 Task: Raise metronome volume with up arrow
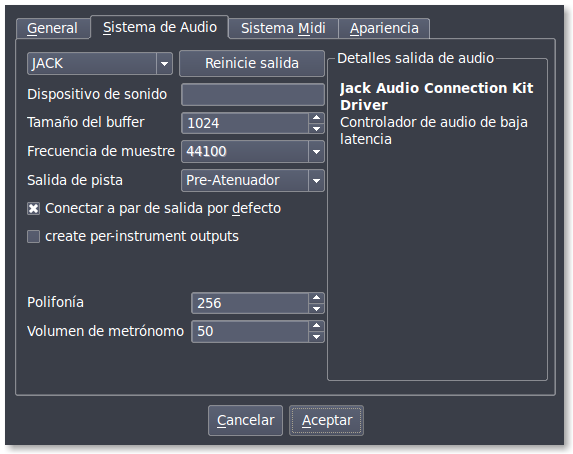[316, 326]
